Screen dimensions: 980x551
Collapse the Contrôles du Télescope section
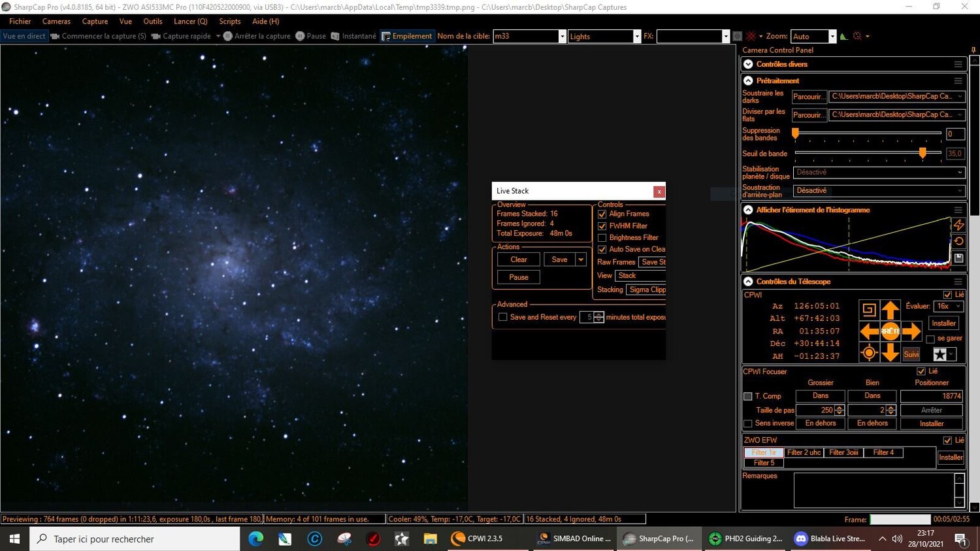pyautogui.click(x=749, y=282)
